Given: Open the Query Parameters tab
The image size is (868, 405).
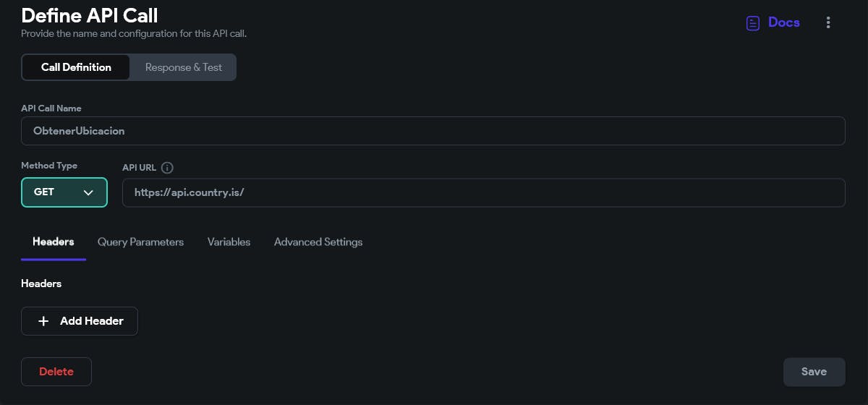Looking at the screenshot, I should (140, 242).
